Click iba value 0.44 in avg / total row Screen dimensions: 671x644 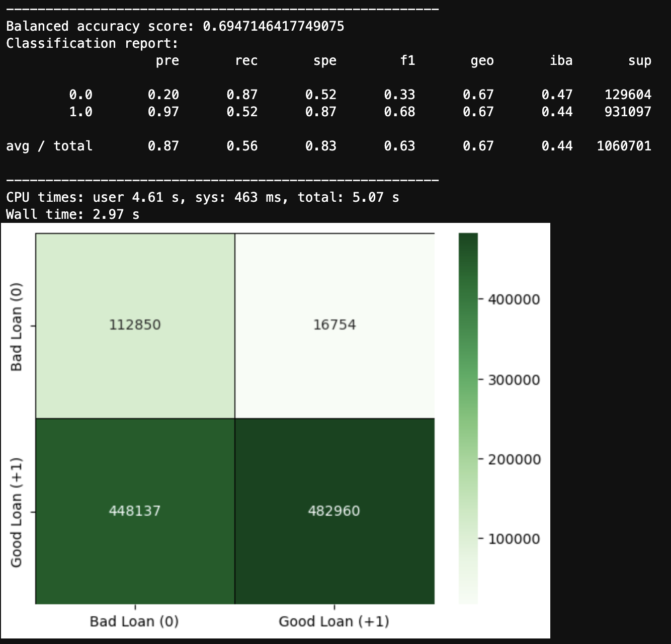click(557, 146)
